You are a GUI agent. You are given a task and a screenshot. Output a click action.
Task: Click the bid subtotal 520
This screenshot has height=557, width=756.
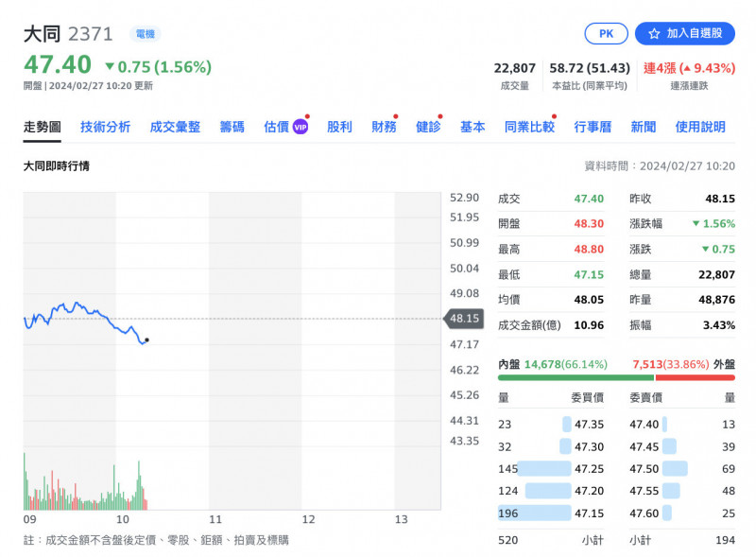(x=507, y=540)
